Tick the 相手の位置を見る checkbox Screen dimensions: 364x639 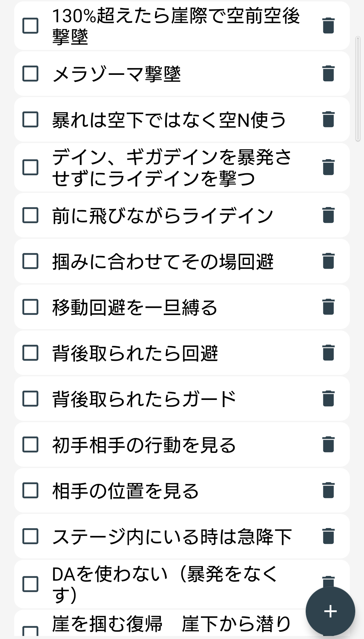tap(30, 490)
